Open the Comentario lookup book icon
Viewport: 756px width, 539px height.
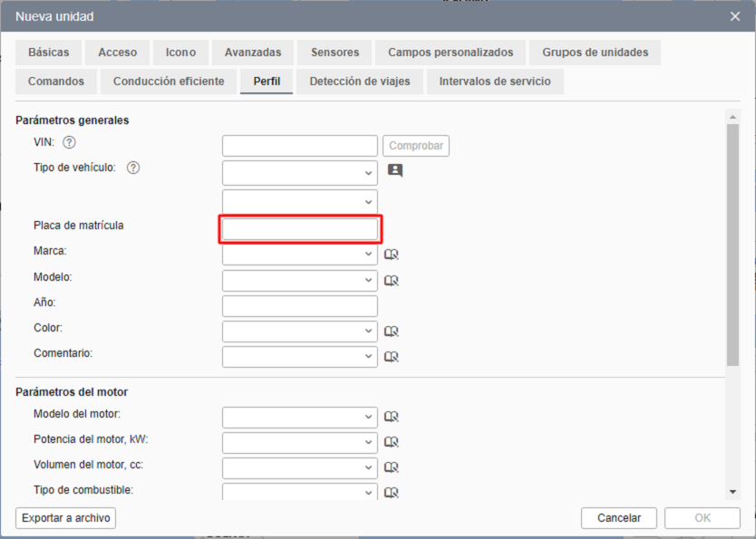tap(391, 356)
